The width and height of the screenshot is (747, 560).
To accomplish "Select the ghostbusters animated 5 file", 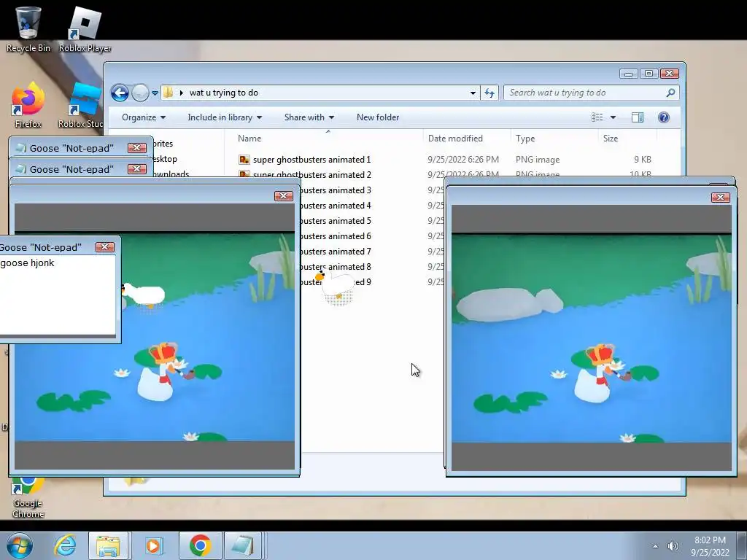I will pos(336,220).
